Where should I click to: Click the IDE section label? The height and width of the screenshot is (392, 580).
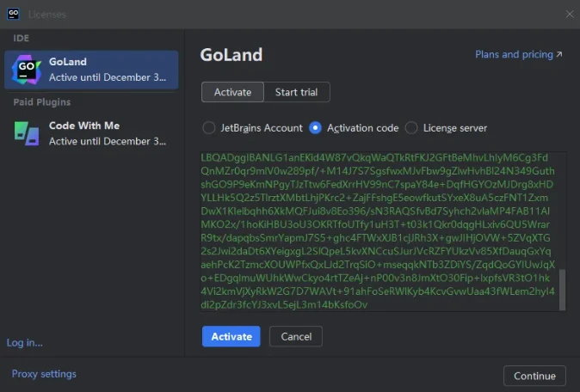pyautogui.click(x=22, y=38)
